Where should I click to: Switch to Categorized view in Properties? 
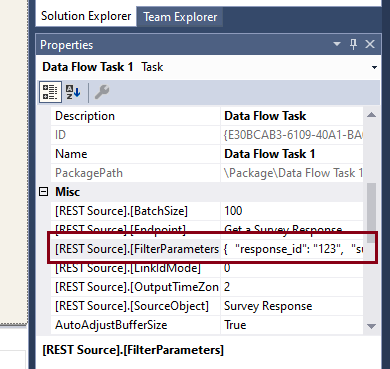tap(50, 92)
